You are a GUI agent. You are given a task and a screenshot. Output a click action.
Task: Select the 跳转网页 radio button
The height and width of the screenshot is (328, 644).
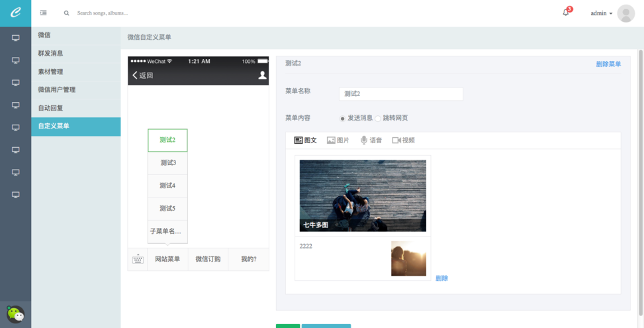(x=378, y=119)
